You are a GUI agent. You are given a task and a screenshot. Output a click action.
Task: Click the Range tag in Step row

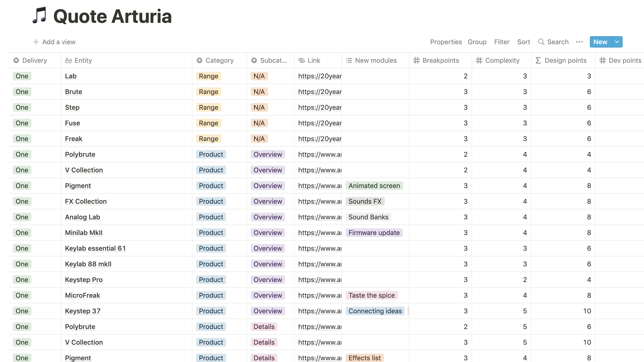tap(209, 107)
